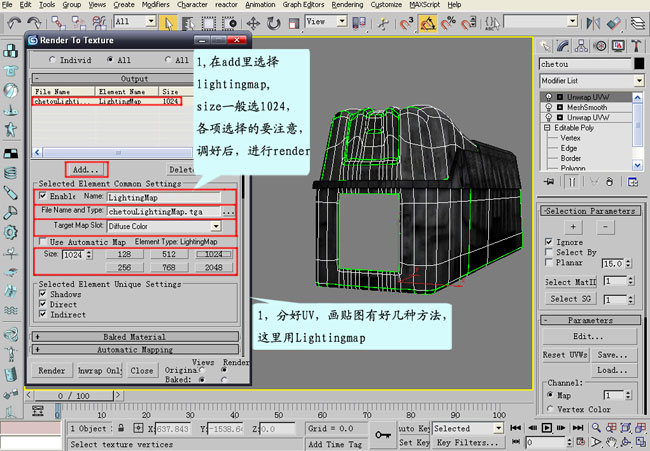Open the Customize menu
Screen dimensions: 650x451
[x=386, y=5]
